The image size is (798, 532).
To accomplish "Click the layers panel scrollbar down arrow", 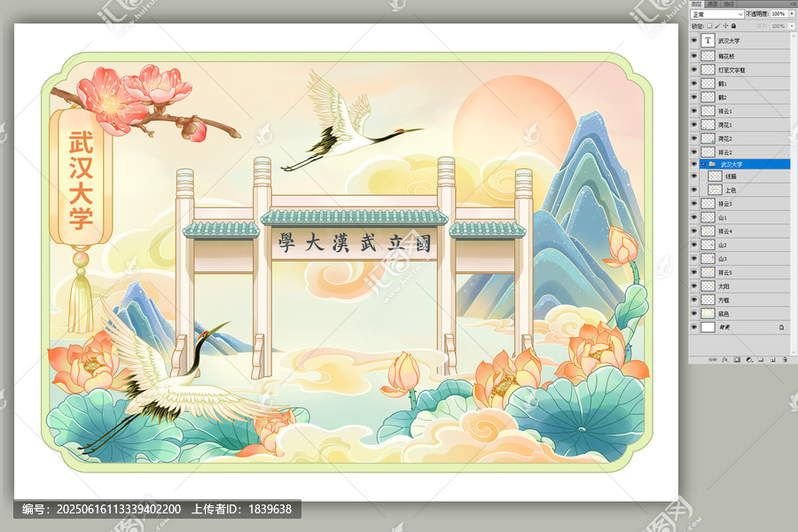I will 794,352.
